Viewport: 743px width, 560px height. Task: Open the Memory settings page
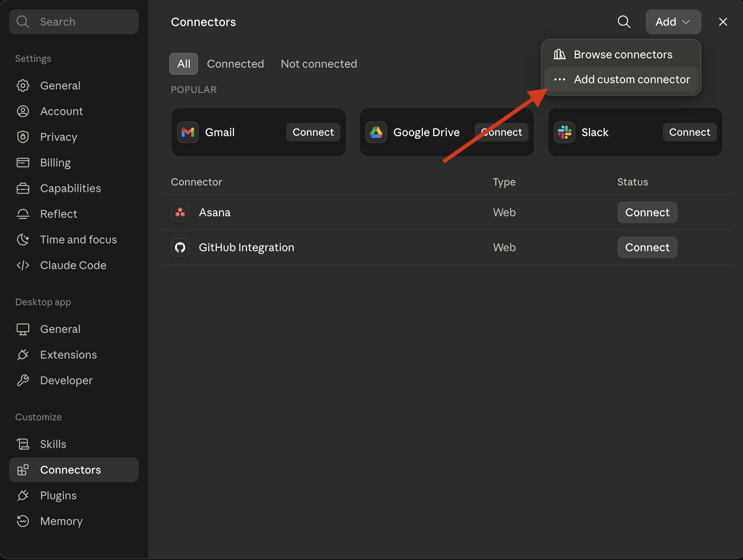pyautogui.click(x=74, y=521)
